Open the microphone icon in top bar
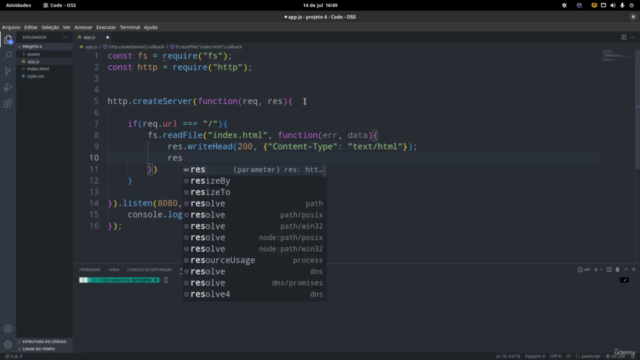Image resolution: width=640 pixels, height=360 pixels. 622,5
